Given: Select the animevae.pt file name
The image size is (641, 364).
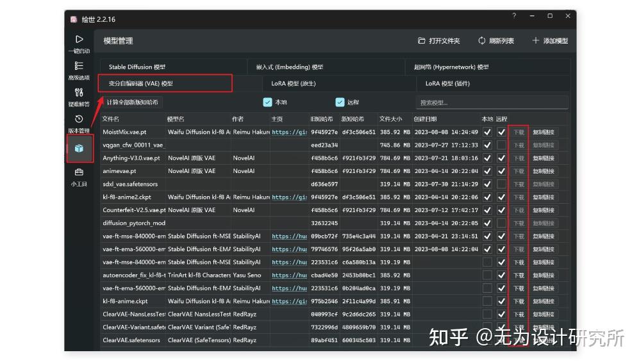Looking at the screenshot, I should pyautogui.click(x=119, y=171).
